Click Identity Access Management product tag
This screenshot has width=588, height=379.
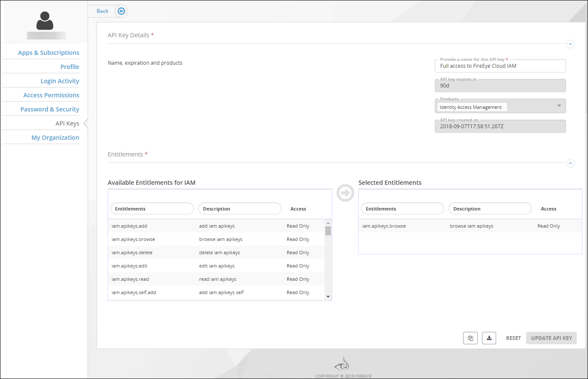pos(472,107)
